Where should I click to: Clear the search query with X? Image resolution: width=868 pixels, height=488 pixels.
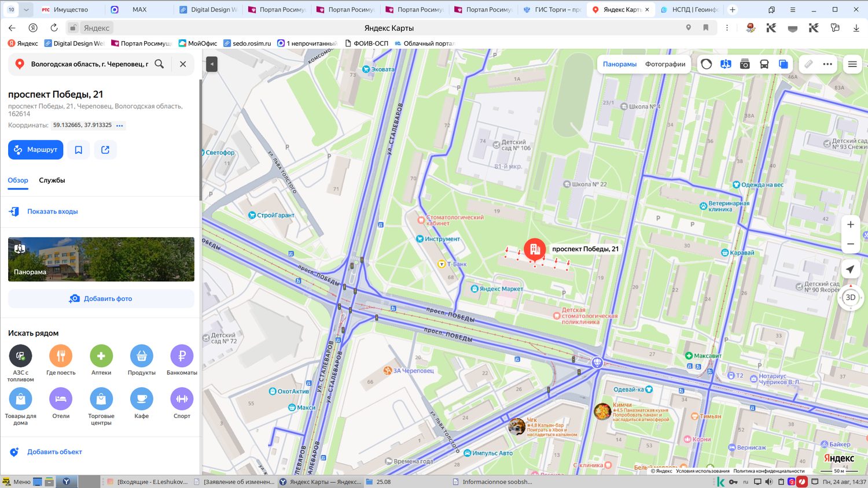(x=183, y=64)
